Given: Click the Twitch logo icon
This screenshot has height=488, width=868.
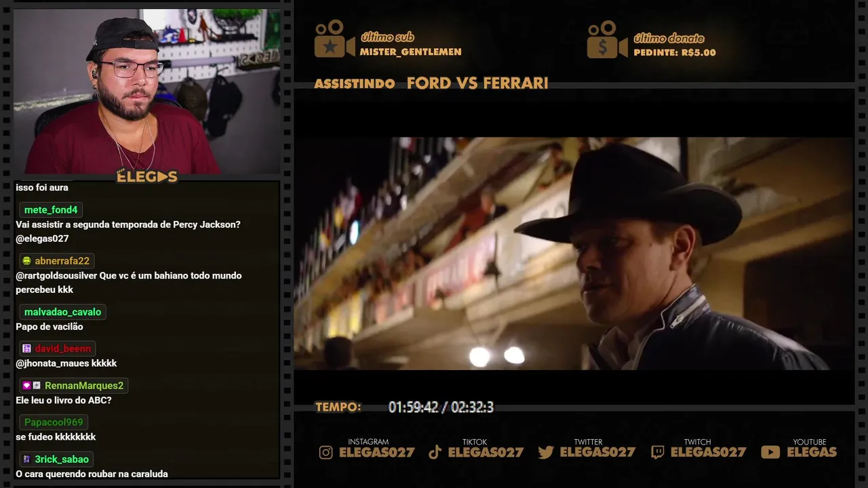Looking at the screenshot, I should pyautogui.click(x=657, y=453).
